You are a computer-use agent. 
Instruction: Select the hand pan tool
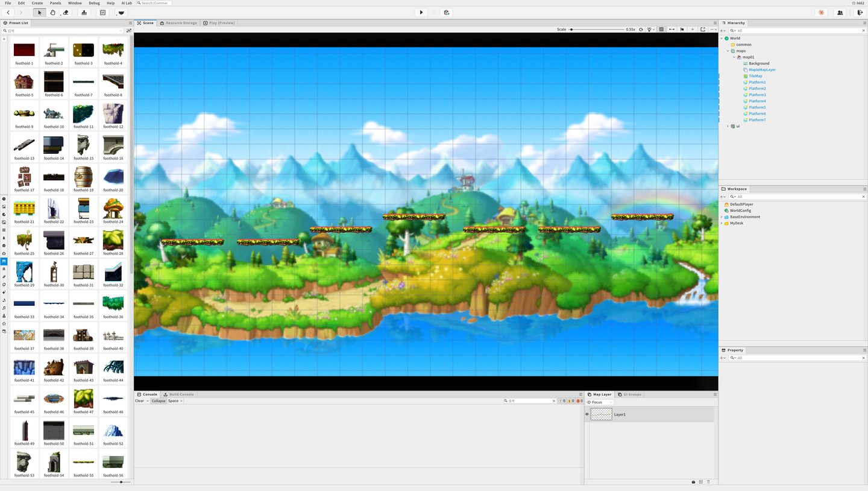53,12
